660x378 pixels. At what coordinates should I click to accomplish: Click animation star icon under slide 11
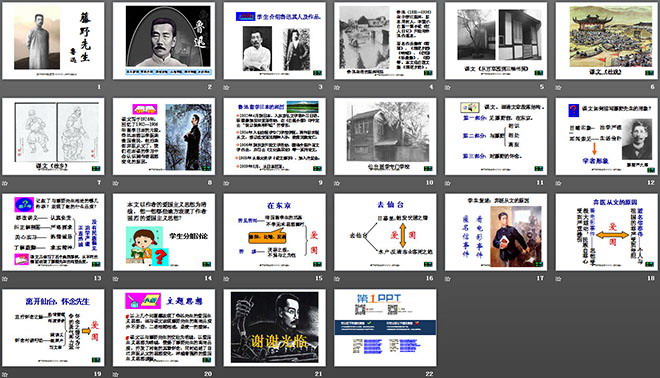pyautogui.click(x=448, y=183)
